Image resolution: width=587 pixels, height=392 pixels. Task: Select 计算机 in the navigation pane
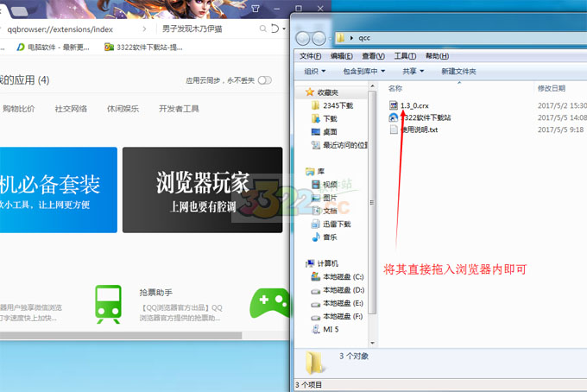tap(327, 263)
